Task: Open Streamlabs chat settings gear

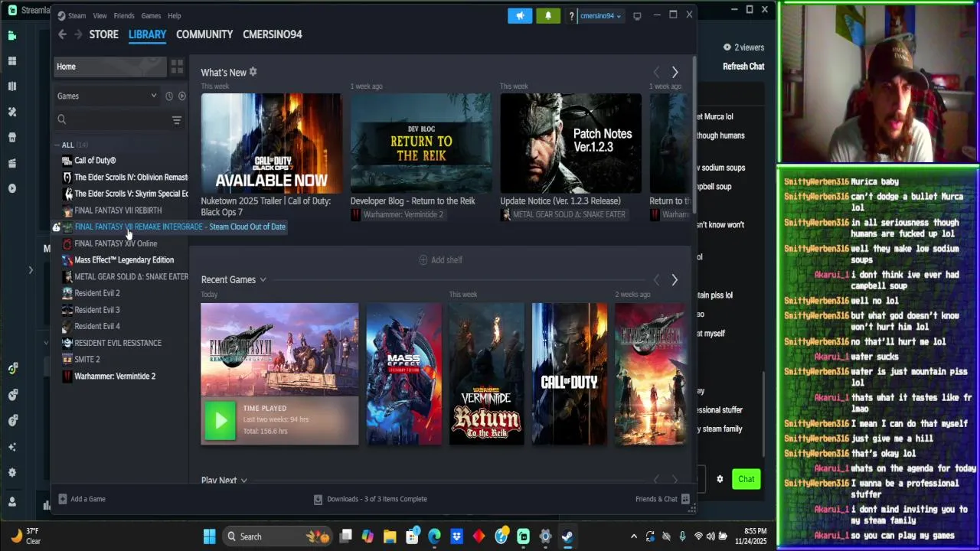Action: click(720, 479)
